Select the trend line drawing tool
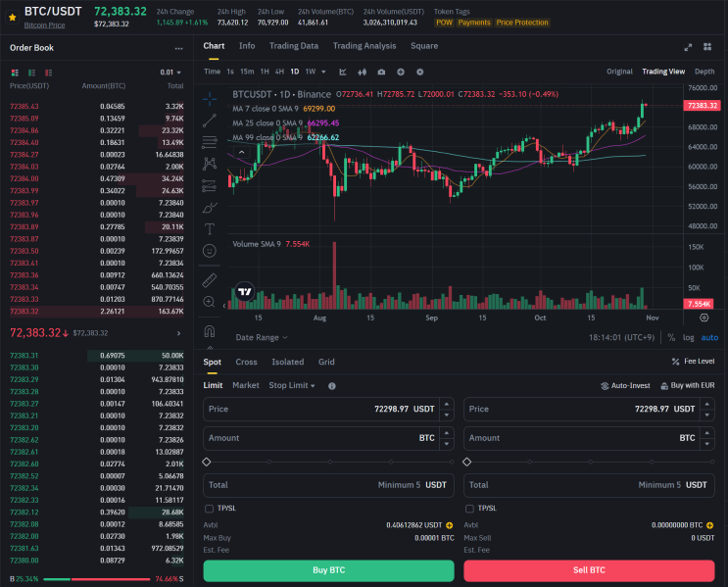Image resolution: width=728 pixels, height=587 pixels. pyautogui.click(x=210, y=121)
